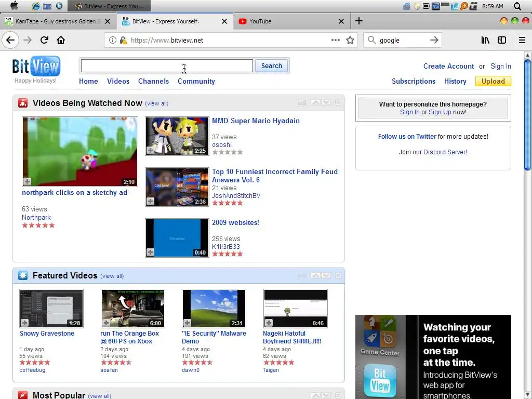
Task: Click the Sign In link at top right
Action: click(x=500, y=66)
